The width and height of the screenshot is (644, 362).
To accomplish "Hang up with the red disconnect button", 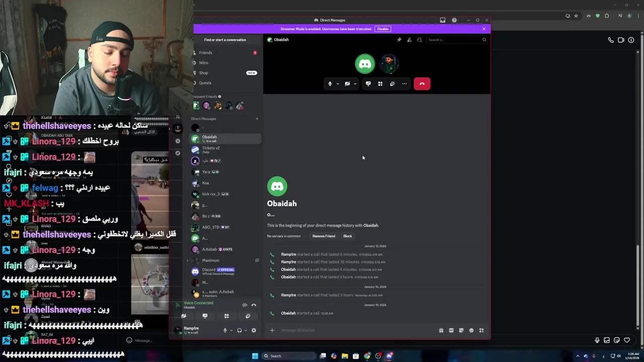I will 422,84.
